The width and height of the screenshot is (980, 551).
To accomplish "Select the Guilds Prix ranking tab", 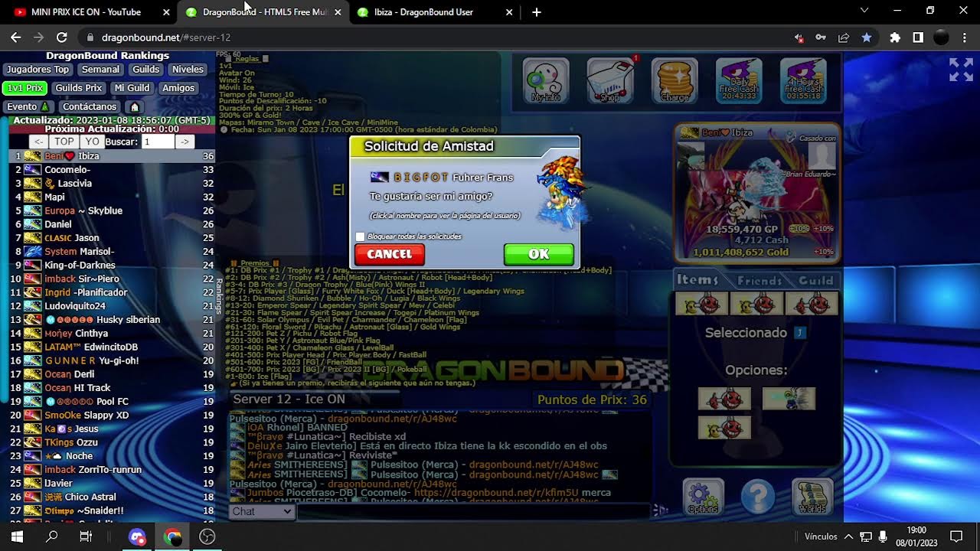I will click(x=79, y=88).
